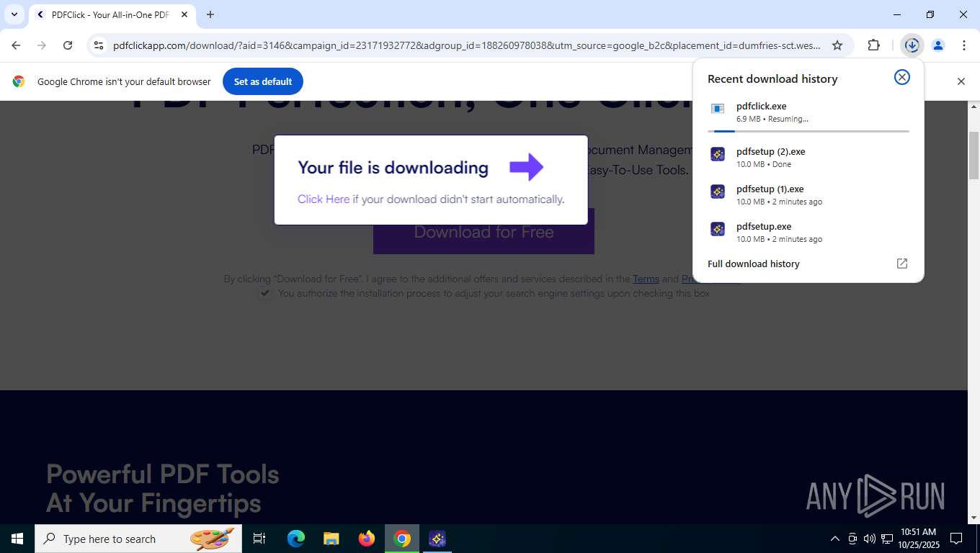Open the tab search dropdown arrow
Viewport: 980px width, 553px height.
14,14
